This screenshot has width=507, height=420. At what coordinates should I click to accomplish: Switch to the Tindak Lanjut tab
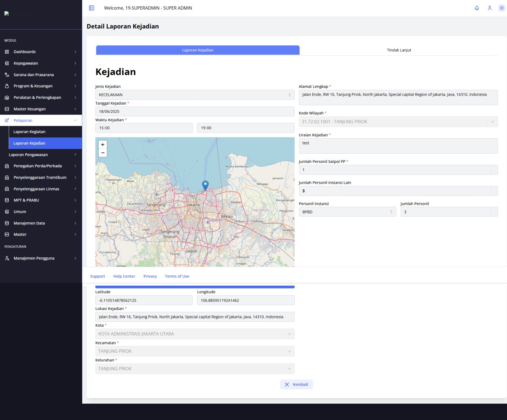click(x=399, y=50)
